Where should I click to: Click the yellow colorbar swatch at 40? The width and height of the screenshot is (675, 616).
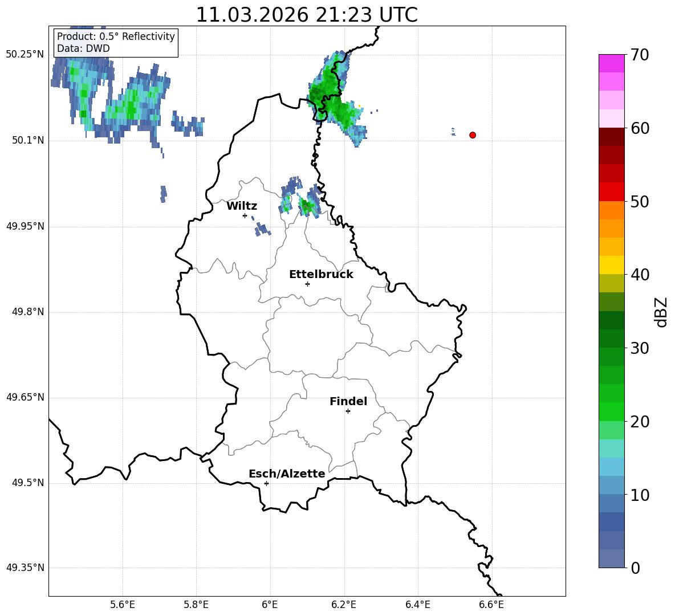(x=612, y=265)
